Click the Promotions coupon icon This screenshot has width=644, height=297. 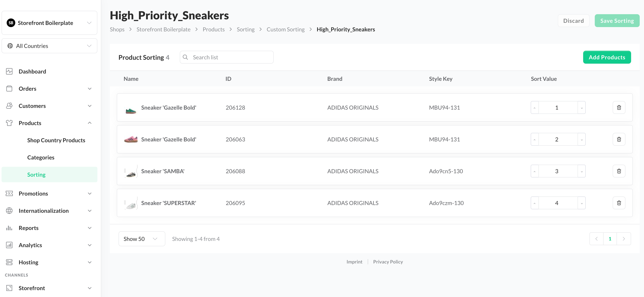tap(9, 193)
